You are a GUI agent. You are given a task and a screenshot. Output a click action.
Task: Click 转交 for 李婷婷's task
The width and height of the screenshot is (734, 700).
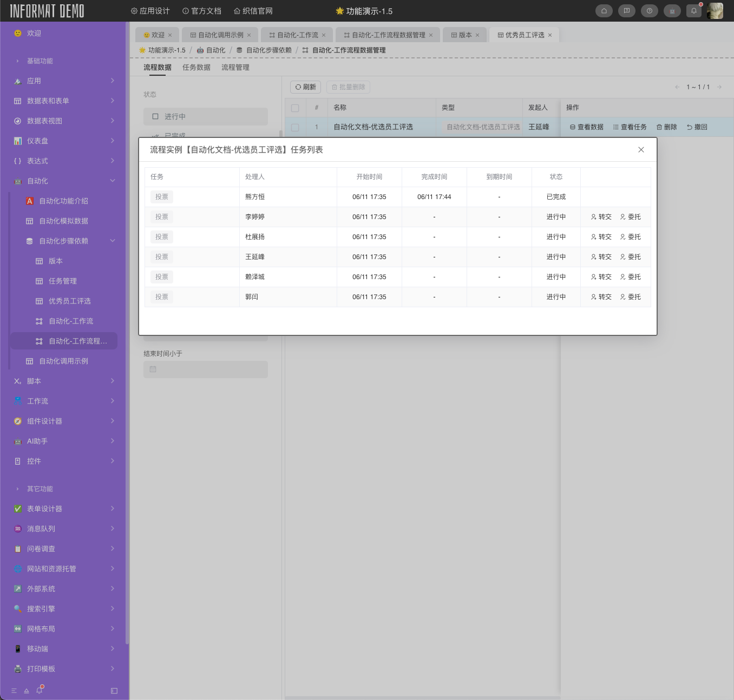tap(601, 217)
